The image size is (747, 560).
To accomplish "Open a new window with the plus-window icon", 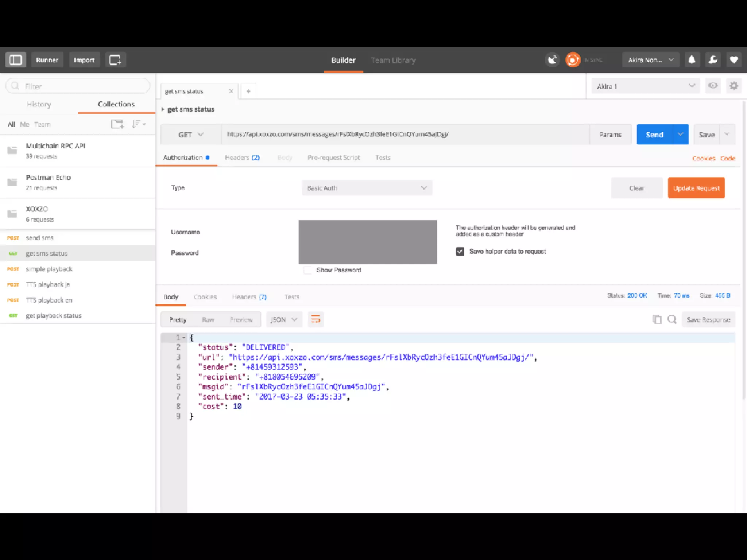I will point(115,60).
